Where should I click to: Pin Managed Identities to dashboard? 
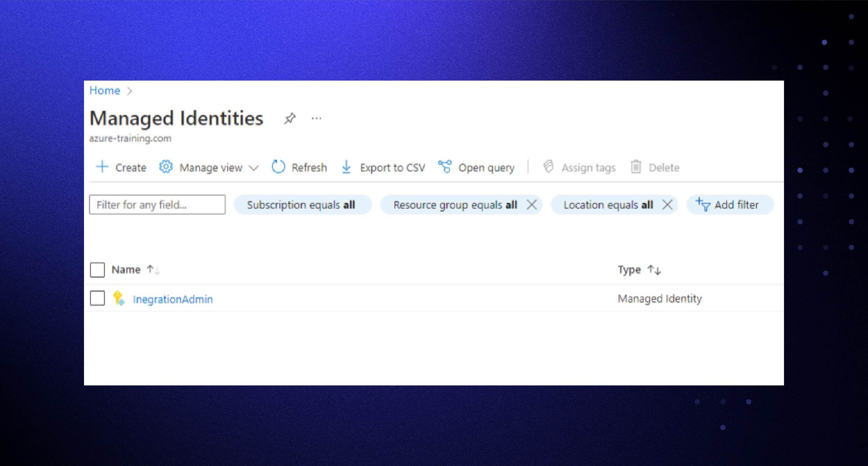coord(290,118)
